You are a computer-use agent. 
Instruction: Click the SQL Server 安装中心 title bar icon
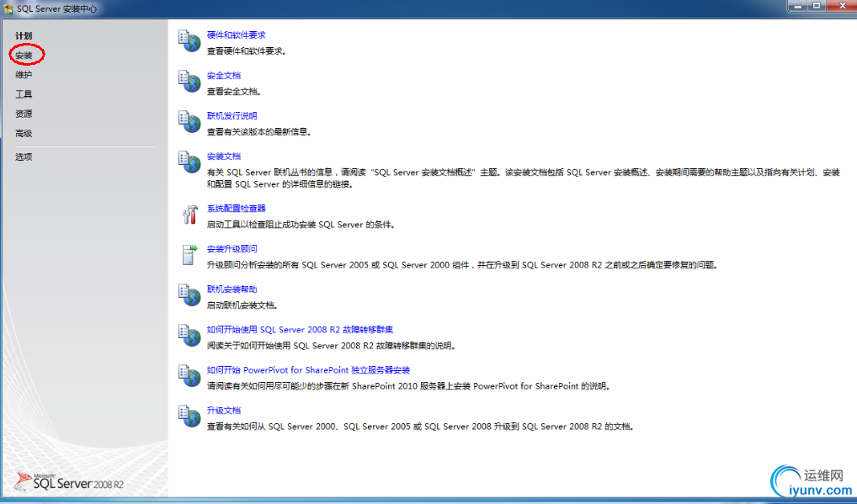(x=8, y=8)
